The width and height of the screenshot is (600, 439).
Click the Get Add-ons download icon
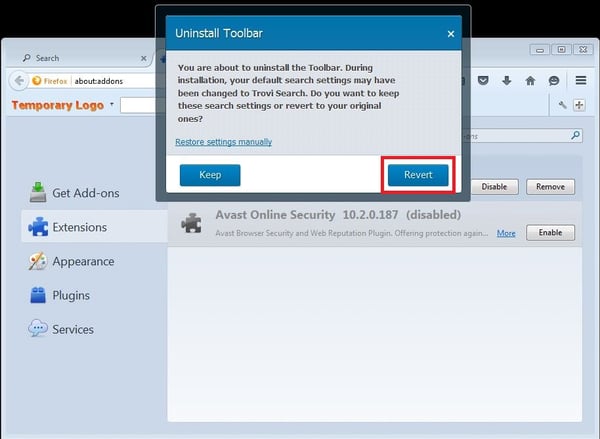(x=38, y=193)
